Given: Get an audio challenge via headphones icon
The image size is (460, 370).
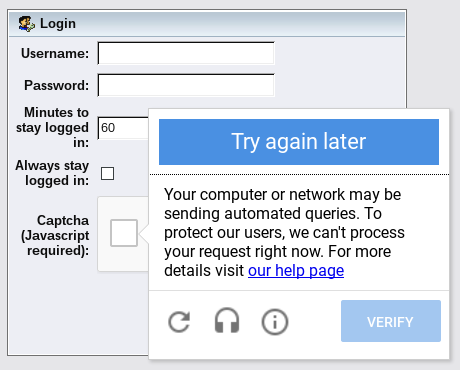Looking at the screenshot, I should (x=227, y=321).
